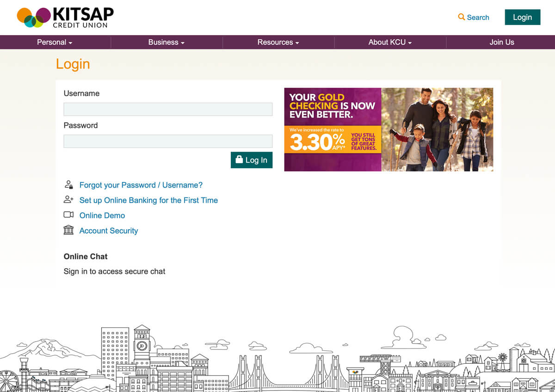Click the person-plus icon for first-time banking setup
555x392 pixels.
pos(68,200)
